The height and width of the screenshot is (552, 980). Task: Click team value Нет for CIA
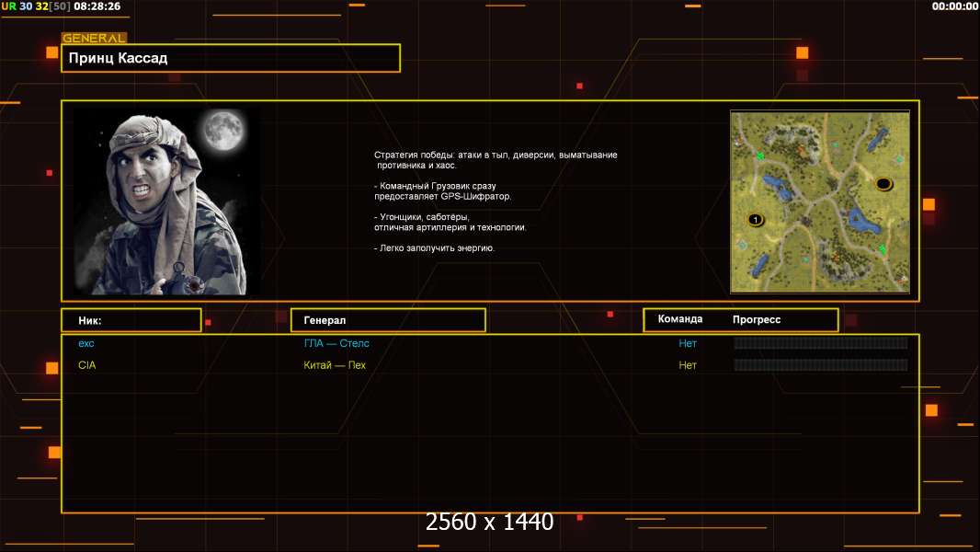click(x=688, y=365)
